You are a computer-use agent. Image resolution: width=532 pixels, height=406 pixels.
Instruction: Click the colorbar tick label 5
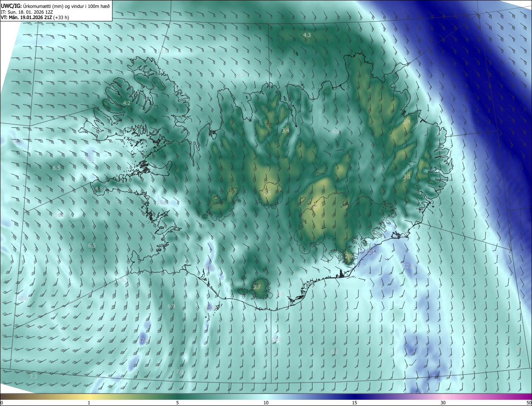click(177, 403)
